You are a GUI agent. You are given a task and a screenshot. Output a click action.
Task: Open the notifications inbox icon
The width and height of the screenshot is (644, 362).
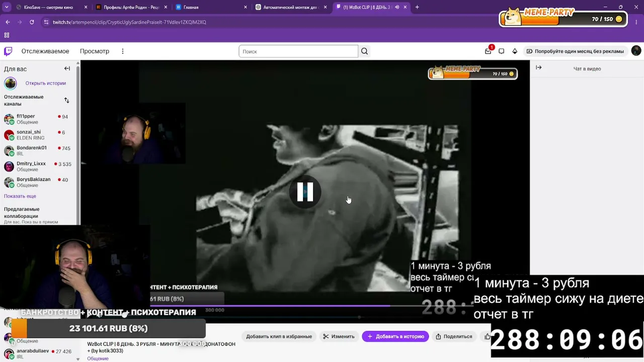tap(488, 51)
